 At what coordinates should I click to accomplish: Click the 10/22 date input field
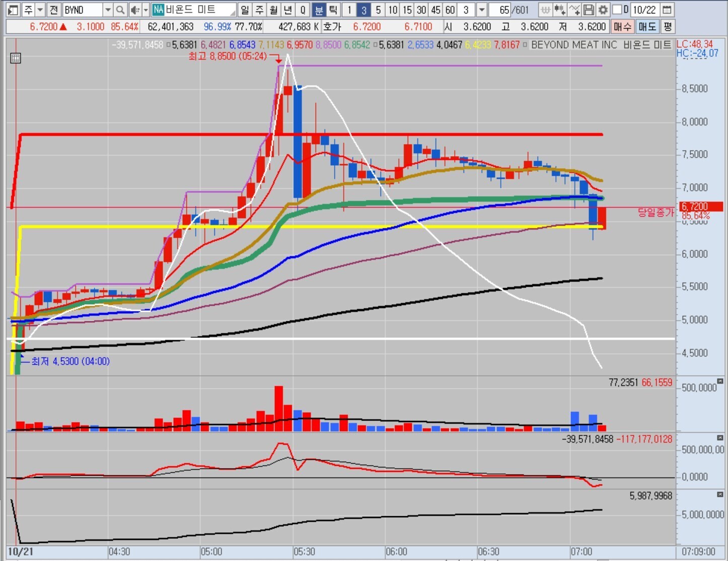(644, 10)
